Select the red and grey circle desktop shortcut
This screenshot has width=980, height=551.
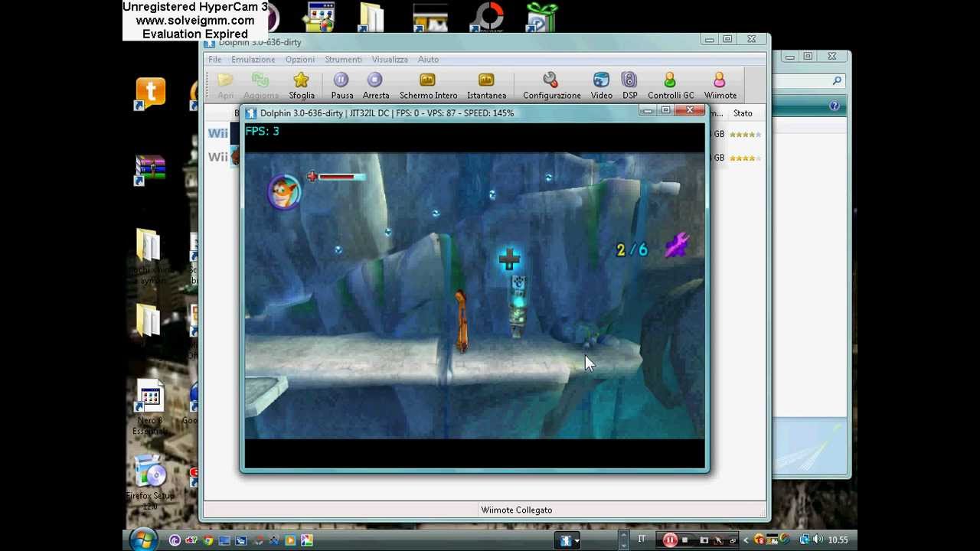point(488,17)
